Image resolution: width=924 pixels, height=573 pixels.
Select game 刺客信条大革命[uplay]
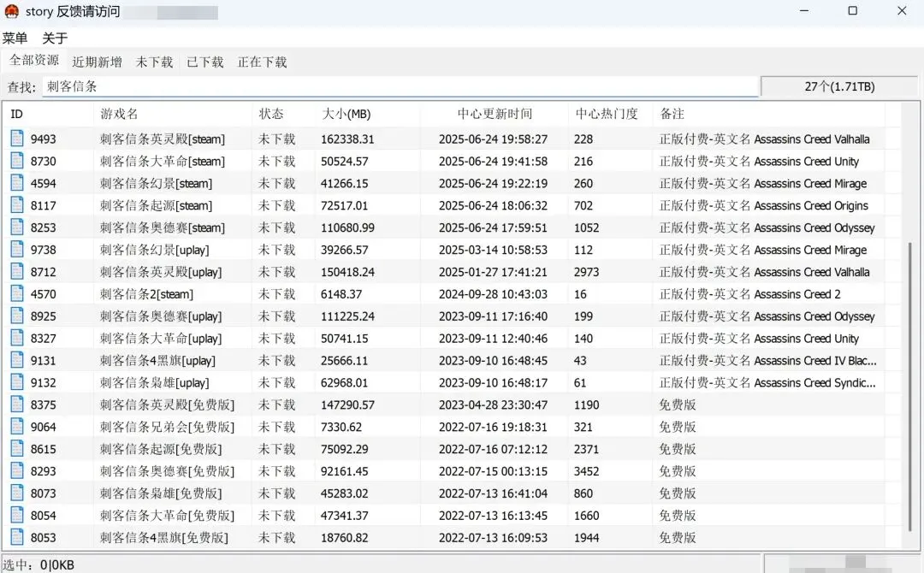160,339
